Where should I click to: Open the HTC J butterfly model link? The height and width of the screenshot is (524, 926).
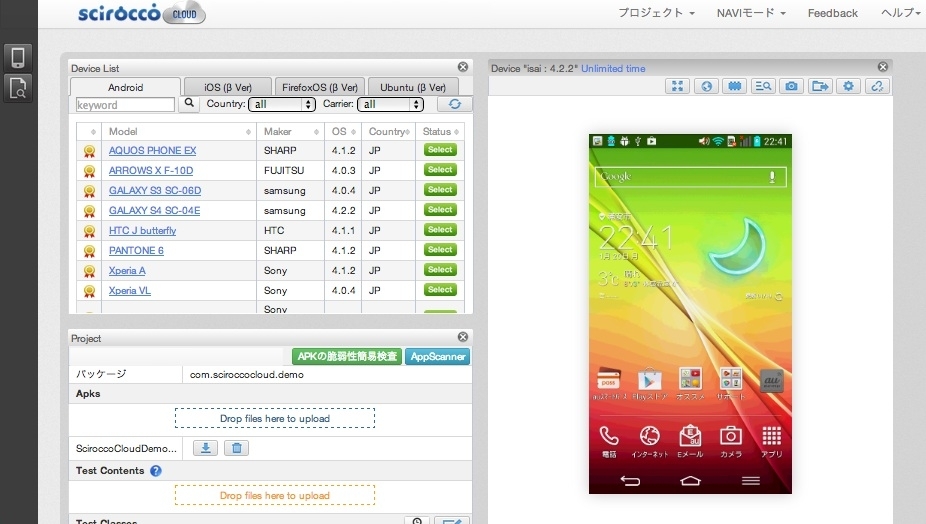click(142, 230)
